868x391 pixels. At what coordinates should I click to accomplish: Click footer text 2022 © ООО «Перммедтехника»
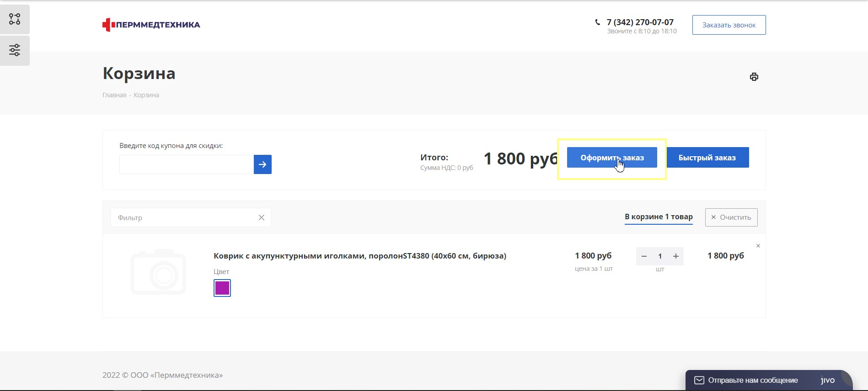(162, 375)
